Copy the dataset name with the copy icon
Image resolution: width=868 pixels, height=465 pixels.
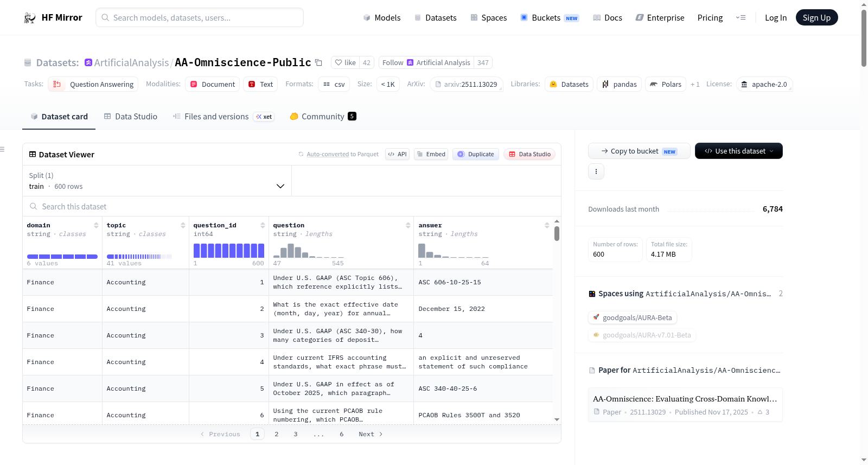(319, 62)
